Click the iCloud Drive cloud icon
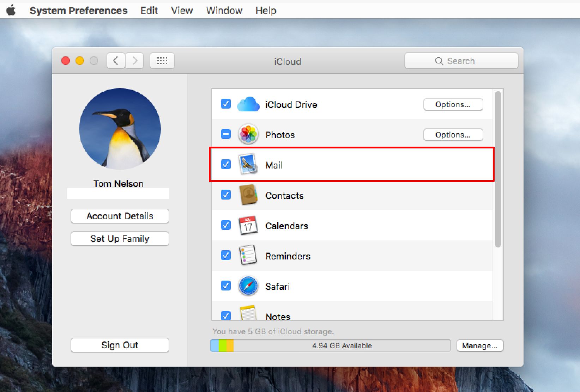 (248, 104)
